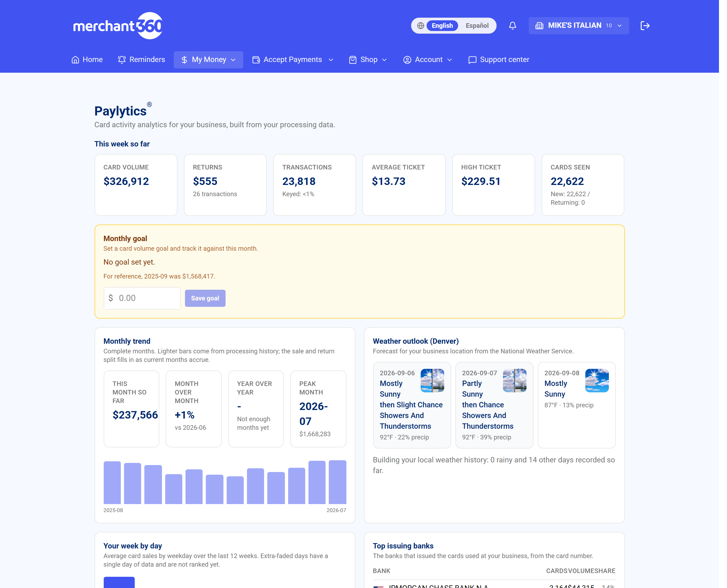Image resolution: width=727 pixels, height=588 pixels.
Task: Expand the Accept Payments chevron
Action: click(x=331, y=60)
